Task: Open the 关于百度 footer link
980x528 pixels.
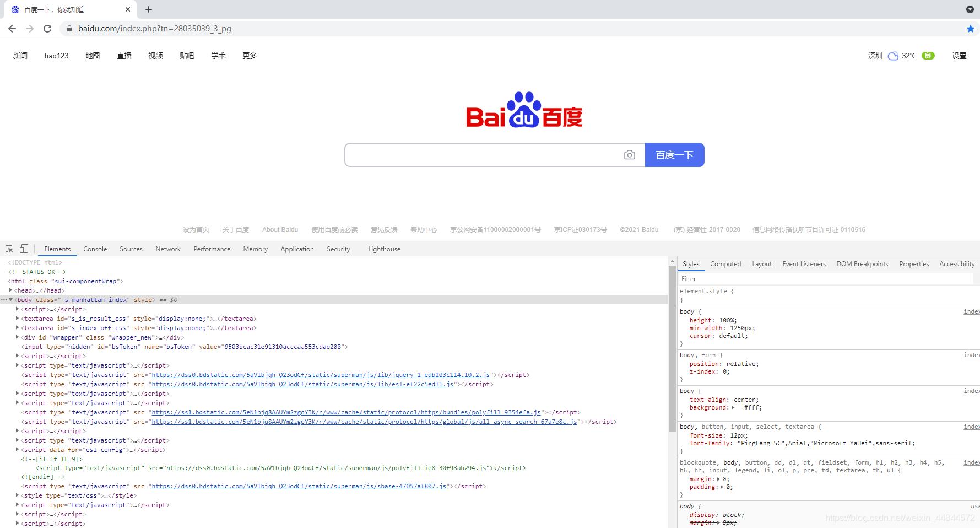Action: click(x=235, y=230)
